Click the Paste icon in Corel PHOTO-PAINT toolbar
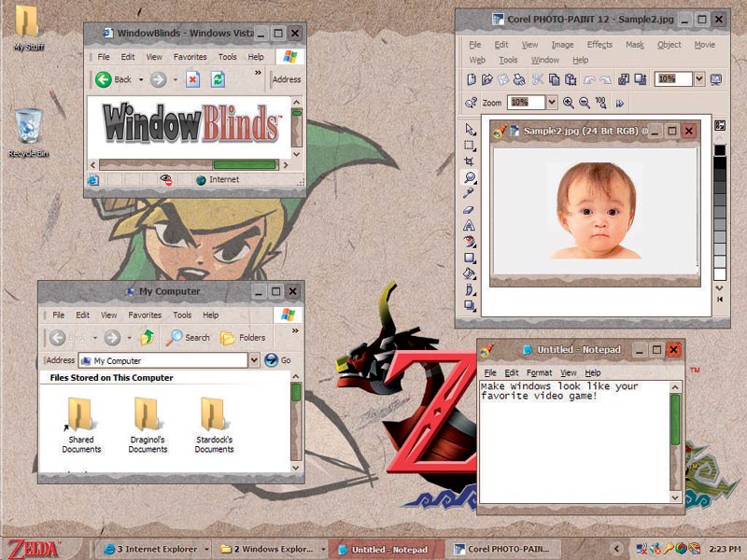747x560 pixels. point(571,79)
